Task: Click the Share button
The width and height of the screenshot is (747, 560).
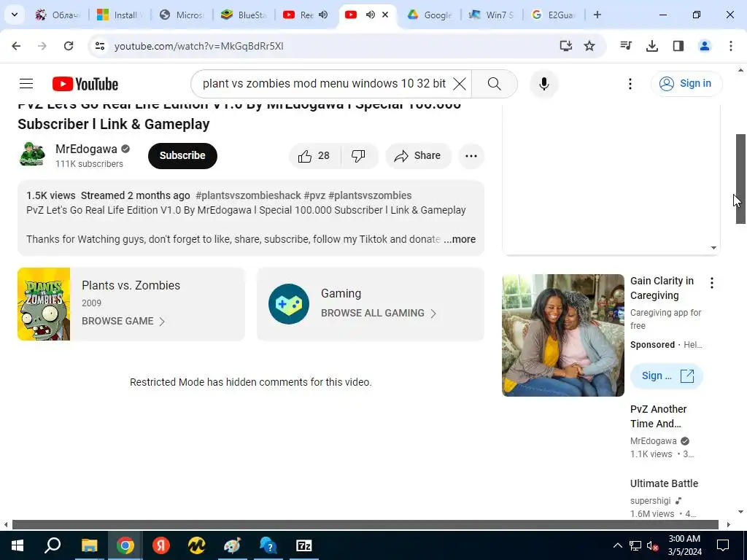Action: (x=418, y=156)
